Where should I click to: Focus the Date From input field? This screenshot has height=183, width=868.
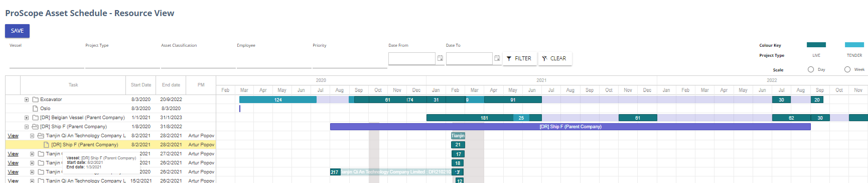point(411,58)
